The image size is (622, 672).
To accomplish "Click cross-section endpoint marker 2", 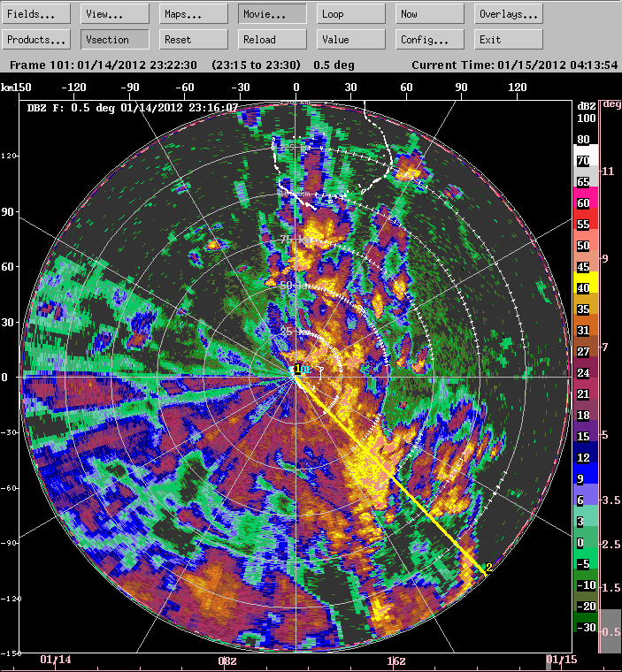I will click(x=488, y=568).
